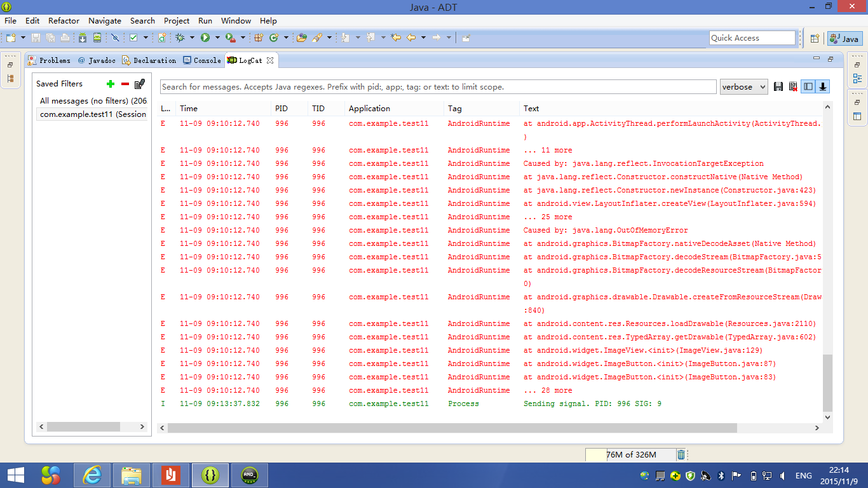Image resolution: width=868 pixels, height=488 pixels.
Task: Expand the Android Lint dropdown arrow
Action: 146,38
